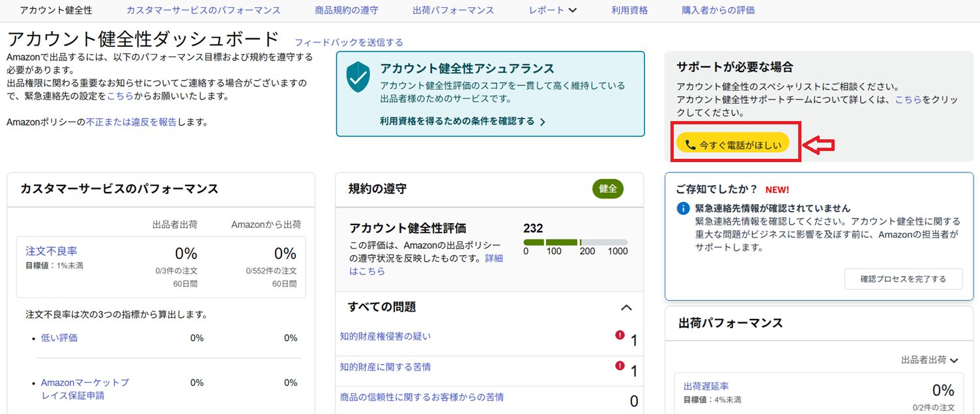Image resolution: width=980 pixels, height=414 pixels.
Task: Open the フィードバックを送信する link
Action: coord(349,42)
